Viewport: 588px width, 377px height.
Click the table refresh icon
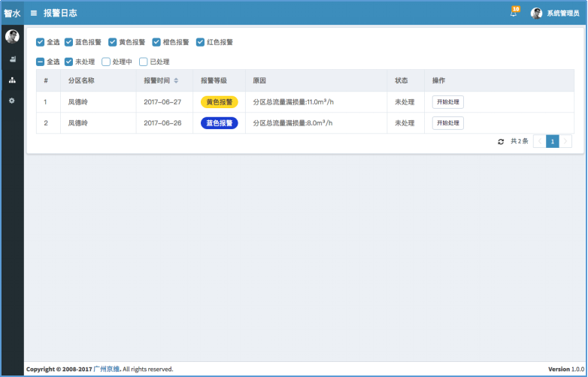501,141
